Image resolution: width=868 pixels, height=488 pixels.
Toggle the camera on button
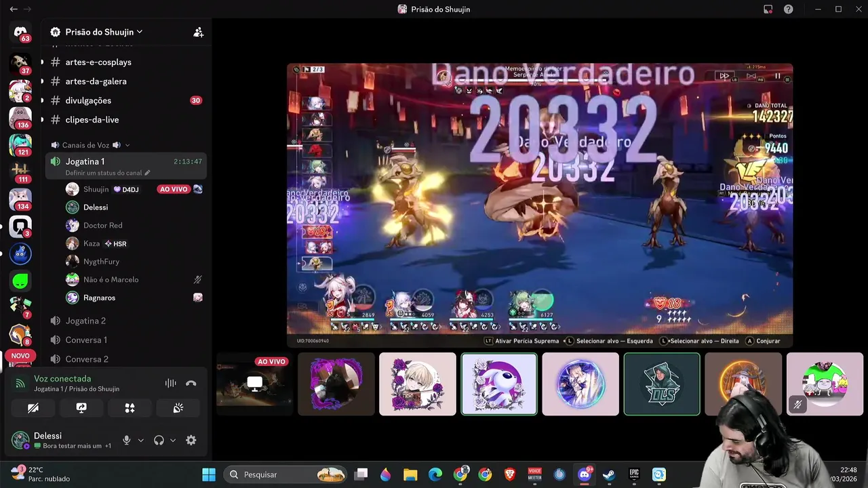33,408
